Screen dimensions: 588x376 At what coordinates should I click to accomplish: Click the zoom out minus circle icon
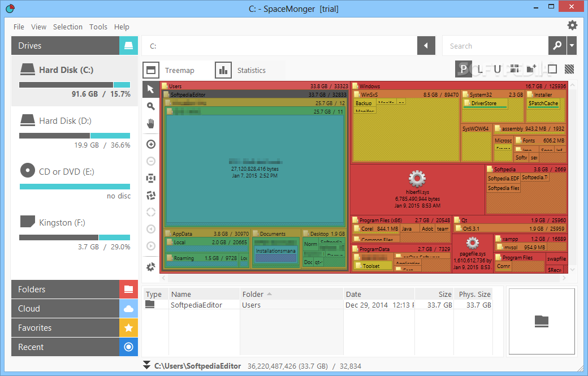151,161
